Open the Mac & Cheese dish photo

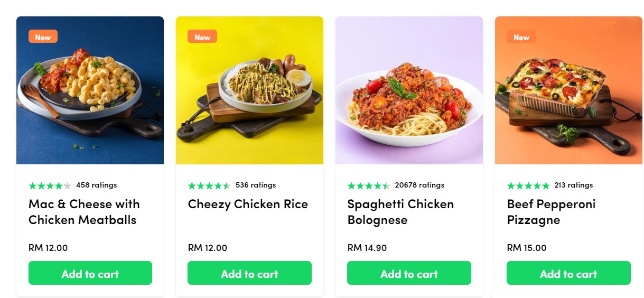[90, 90]
